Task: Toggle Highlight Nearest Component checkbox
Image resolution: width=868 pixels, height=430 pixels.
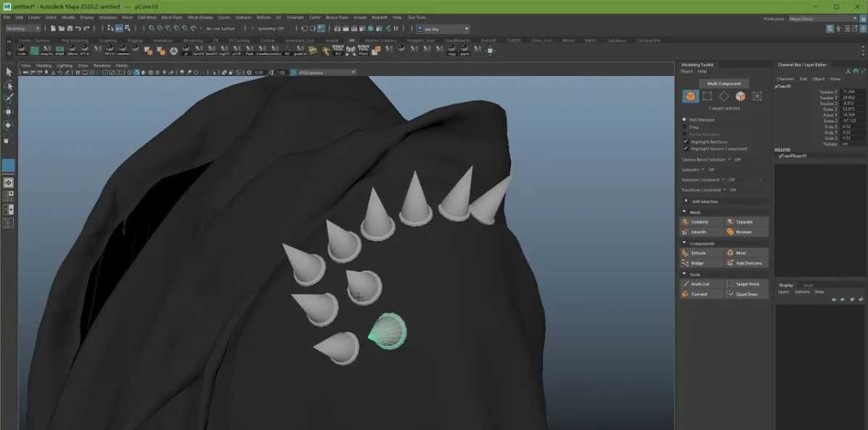Action: (685, 148)
